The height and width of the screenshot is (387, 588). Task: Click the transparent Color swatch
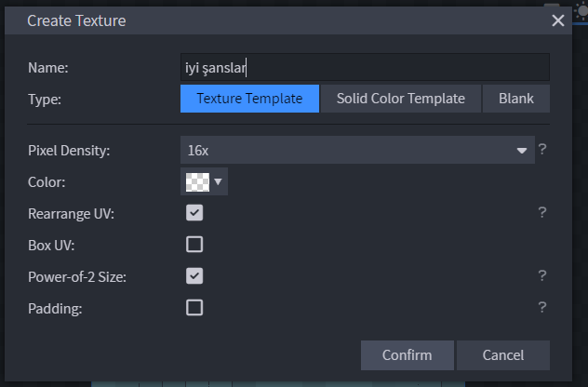coord(196,181)
